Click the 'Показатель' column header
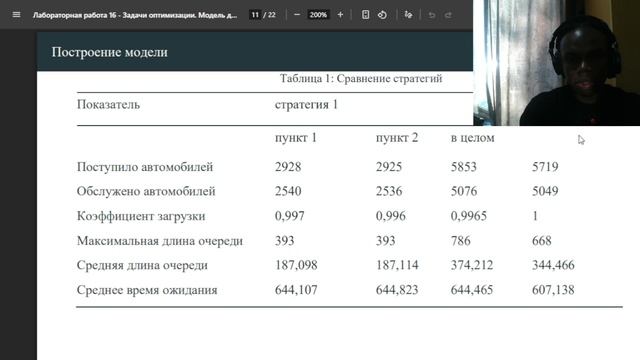The image size is (640, 360). point(108,104)
